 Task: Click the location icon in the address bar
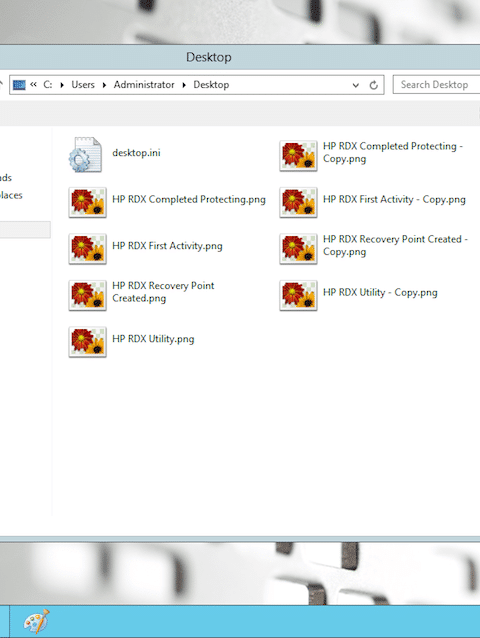click(x=19, y=85)
